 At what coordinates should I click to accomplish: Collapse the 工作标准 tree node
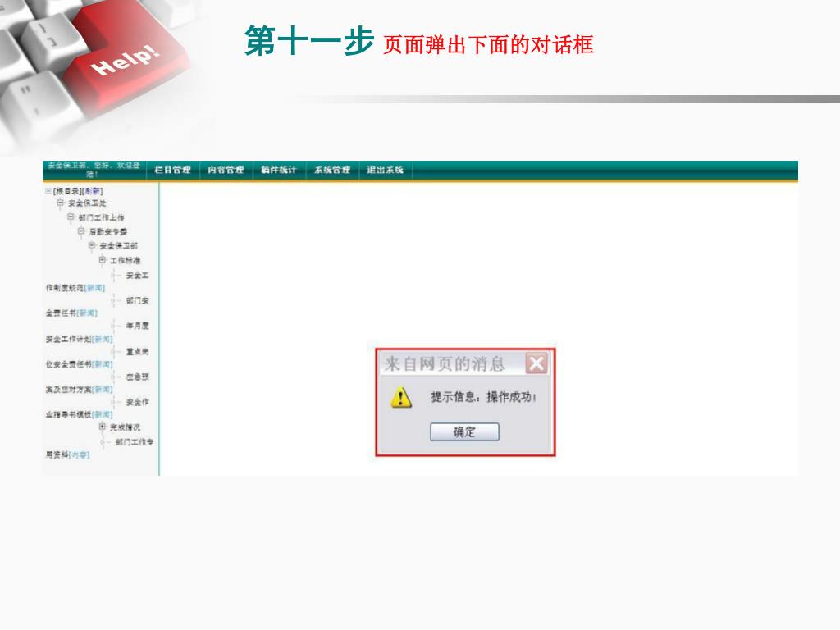pos(102,260)
